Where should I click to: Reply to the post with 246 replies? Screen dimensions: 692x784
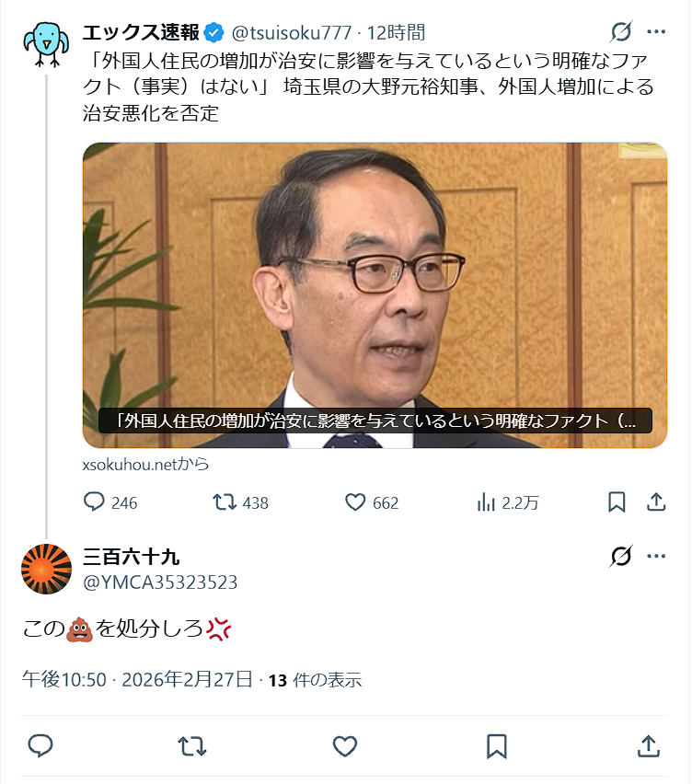pos(110,502)
